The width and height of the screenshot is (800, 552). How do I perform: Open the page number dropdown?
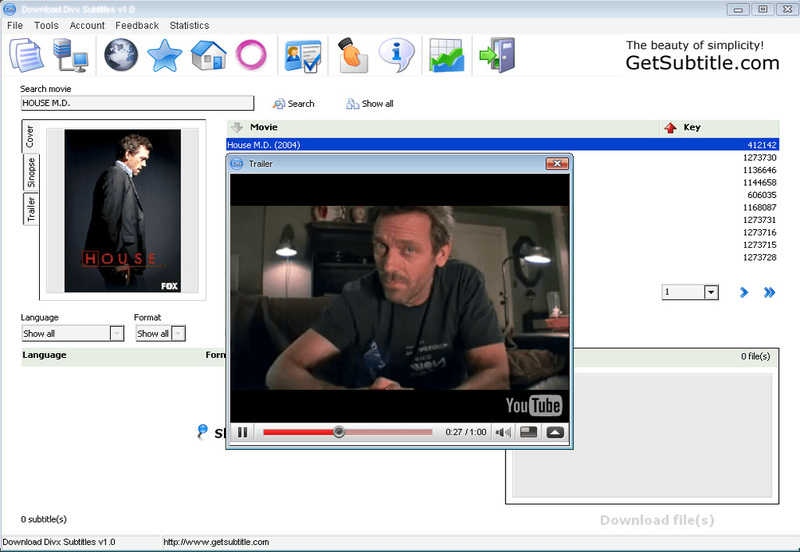711,292
